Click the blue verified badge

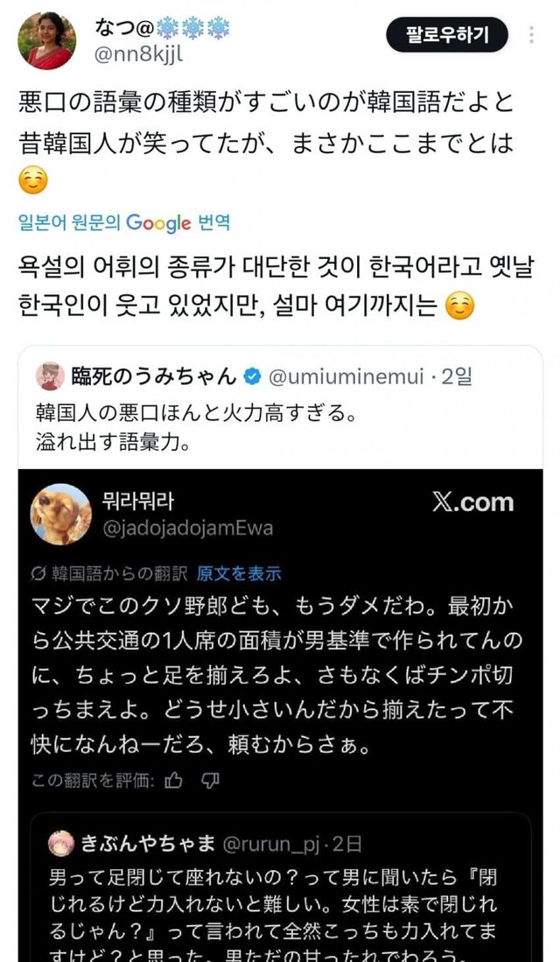tap(252, 376)
